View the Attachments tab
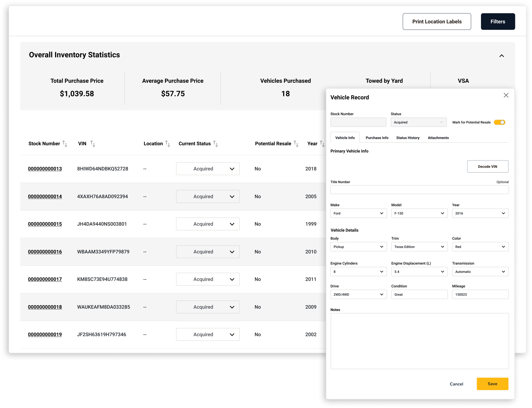 tap(438, 138)
